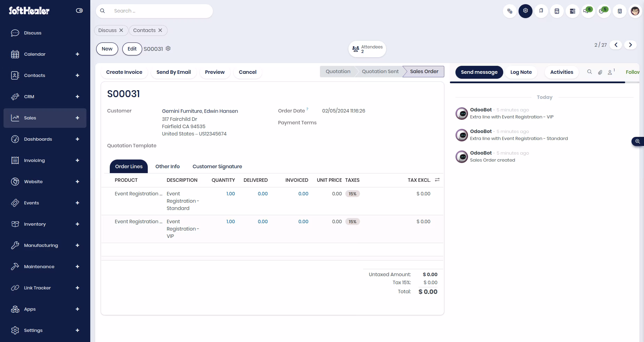The width and height of the screenshot is (644, 342).
Task: Click the attachment paperclip icon in chatter
Action: [600, 72]
